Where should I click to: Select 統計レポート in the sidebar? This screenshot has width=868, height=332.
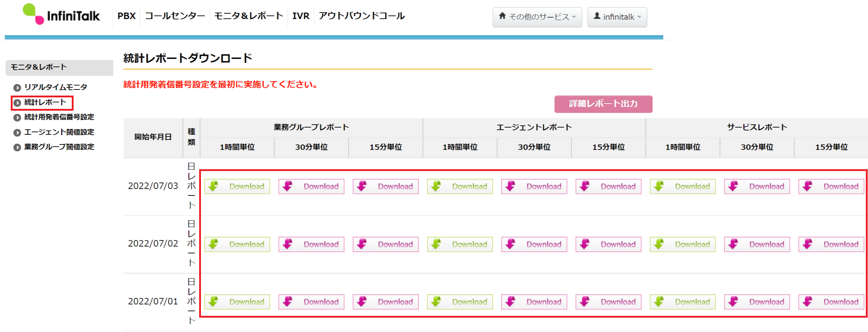(45, 102)
